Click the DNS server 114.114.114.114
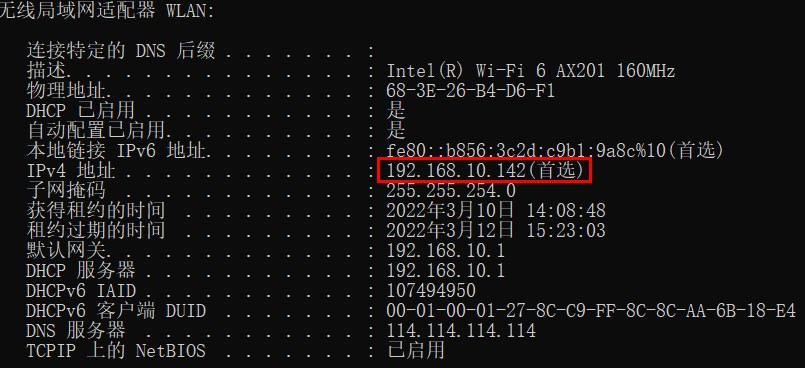The height and width of the screenshot is (368, 805). [461, 330]
